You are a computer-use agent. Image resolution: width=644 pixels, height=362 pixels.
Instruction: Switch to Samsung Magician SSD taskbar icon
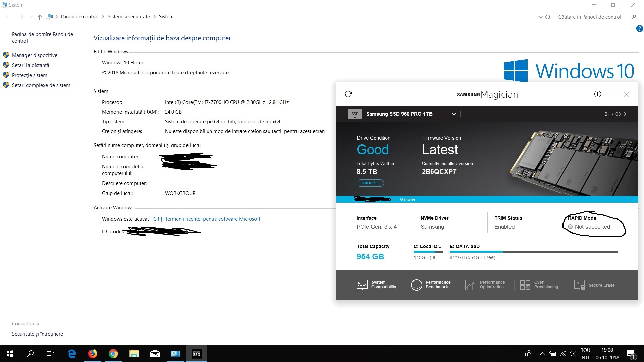[x=197, y=354]
